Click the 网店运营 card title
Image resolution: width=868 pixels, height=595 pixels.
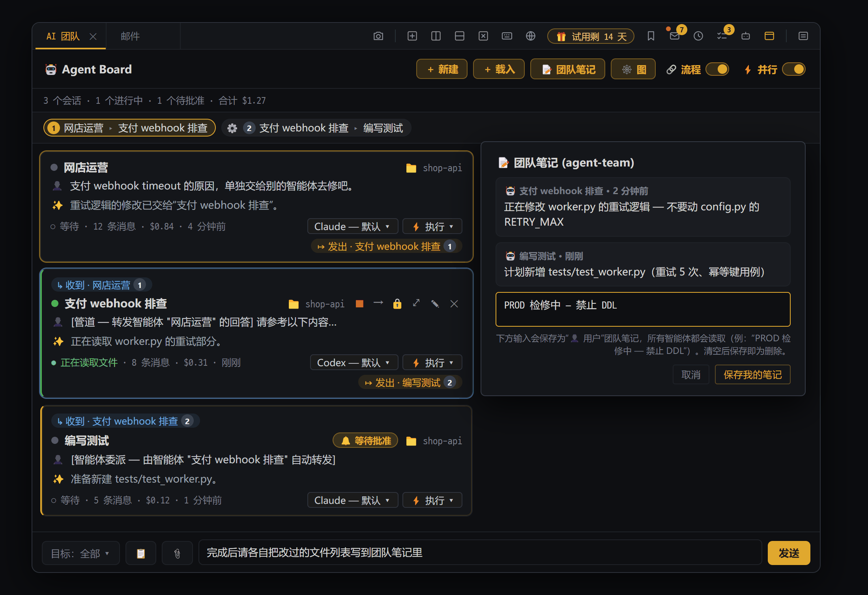86,168
